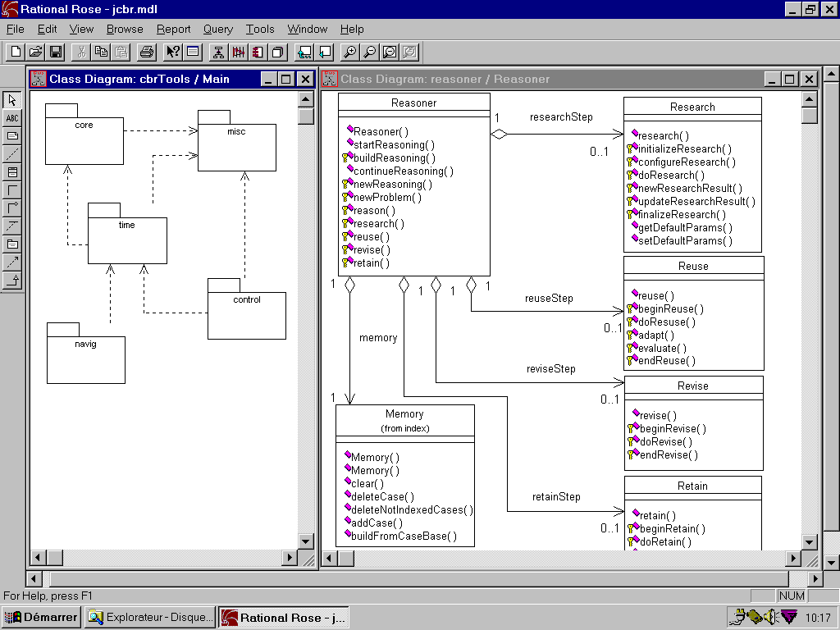Click left arrow of main window horizontal scrollbar
This screenshot has height=630, width=840.
click(x=34, y=578)
